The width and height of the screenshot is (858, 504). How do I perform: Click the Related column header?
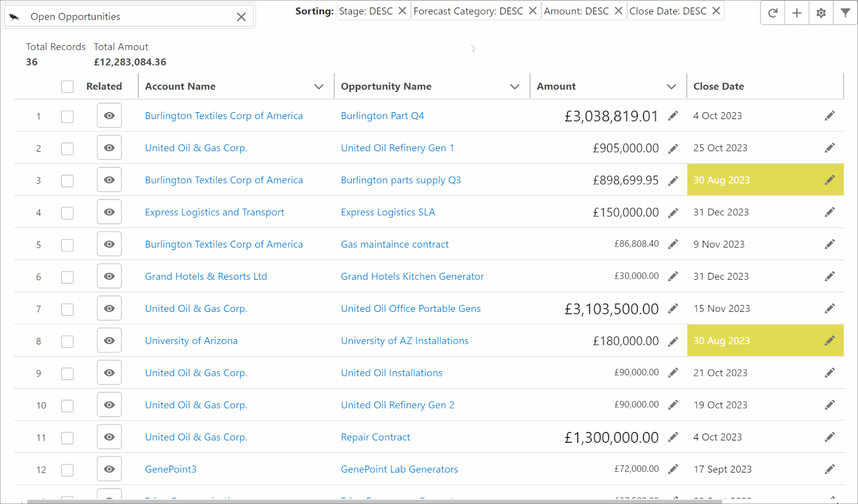click(x=104, y=86)
